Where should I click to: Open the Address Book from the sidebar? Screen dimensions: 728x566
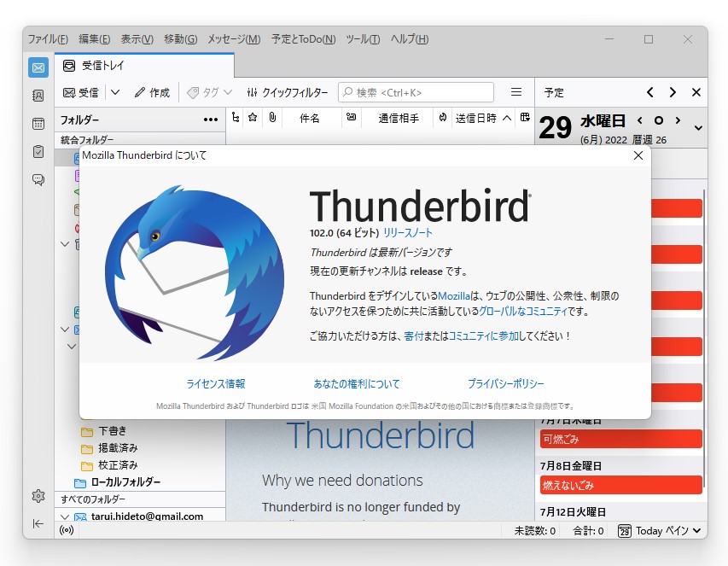pyautogui.click(x=38, y=96)
